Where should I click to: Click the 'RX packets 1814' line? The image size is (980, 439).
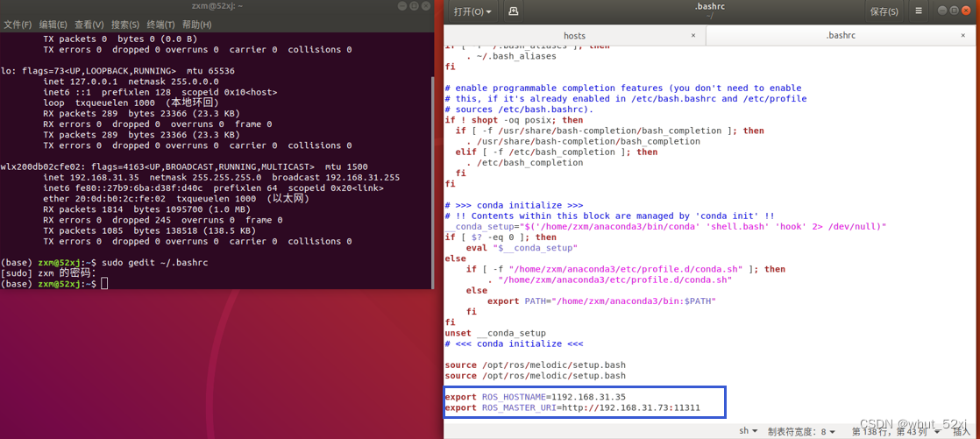click(147, 209)
